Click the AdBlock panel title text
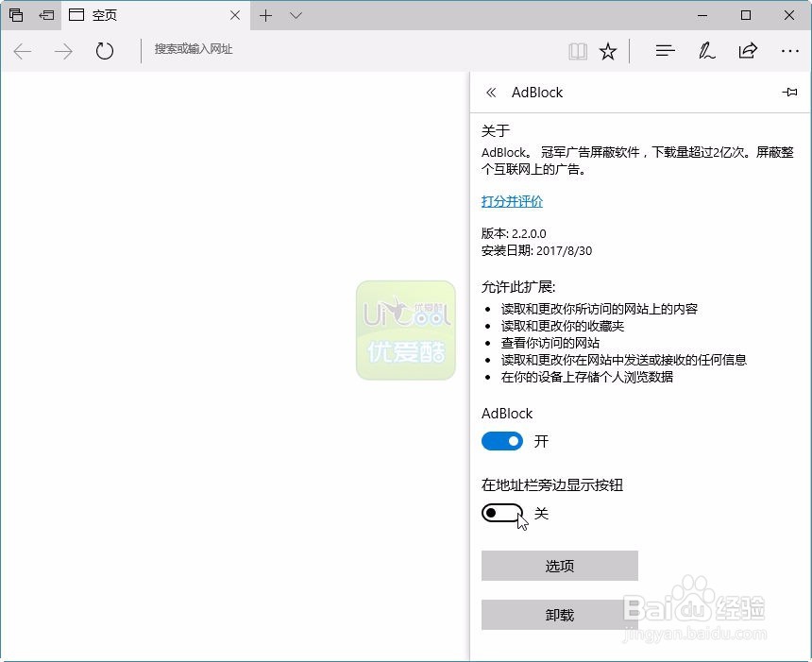Viewport: 812px width, 662px height. tap(537, 93)
